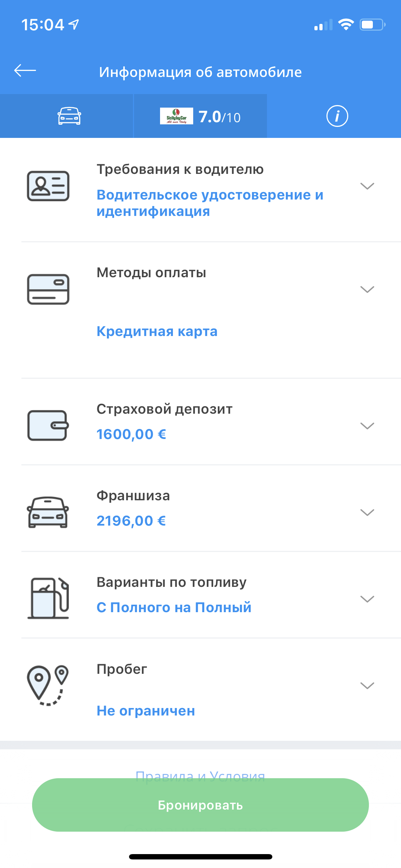
Task: Tap the 1600,00 € deposit amount
Action: coord(131,434)
